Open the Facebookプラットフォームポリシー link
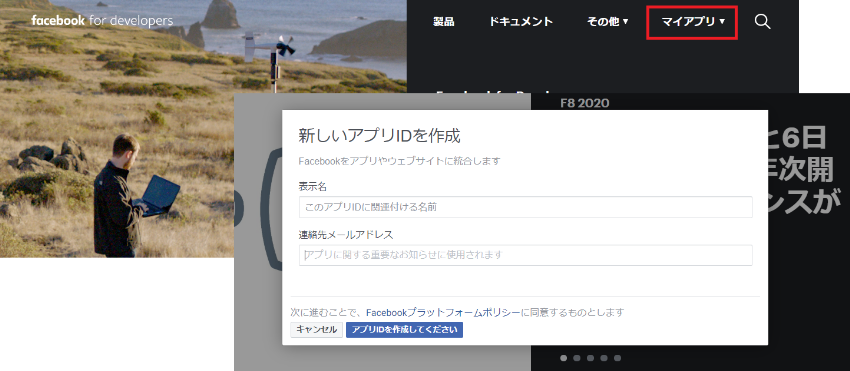 point(443,312)
